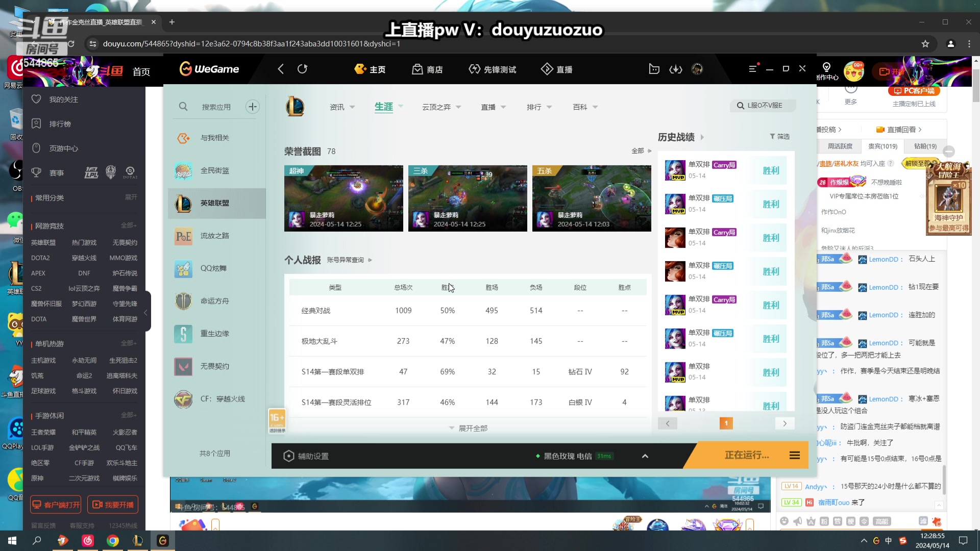Screen dimensions: 980x551
Task: Click the Windows Start button
Action: (12, 541)
